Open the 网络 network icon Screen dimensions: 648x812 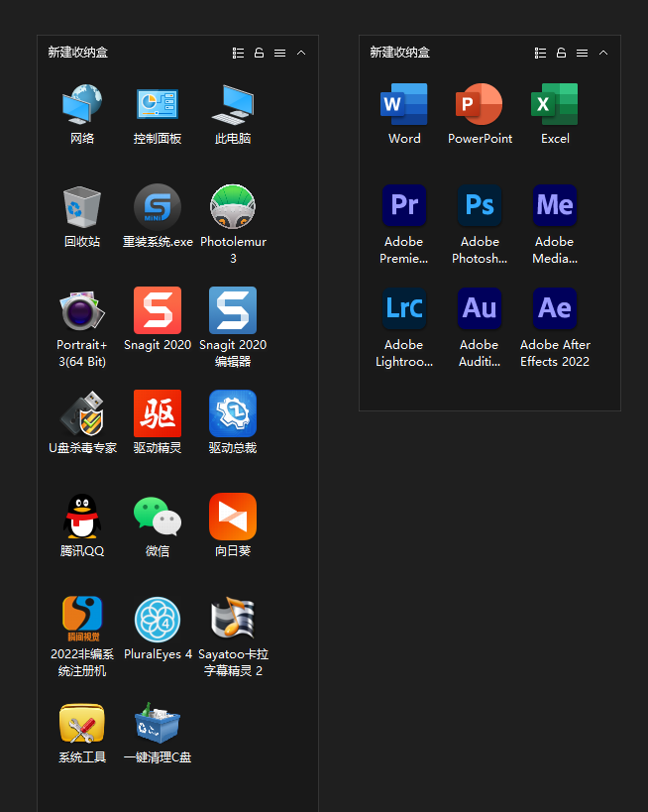pyautogui.click(x=82, y=104)
